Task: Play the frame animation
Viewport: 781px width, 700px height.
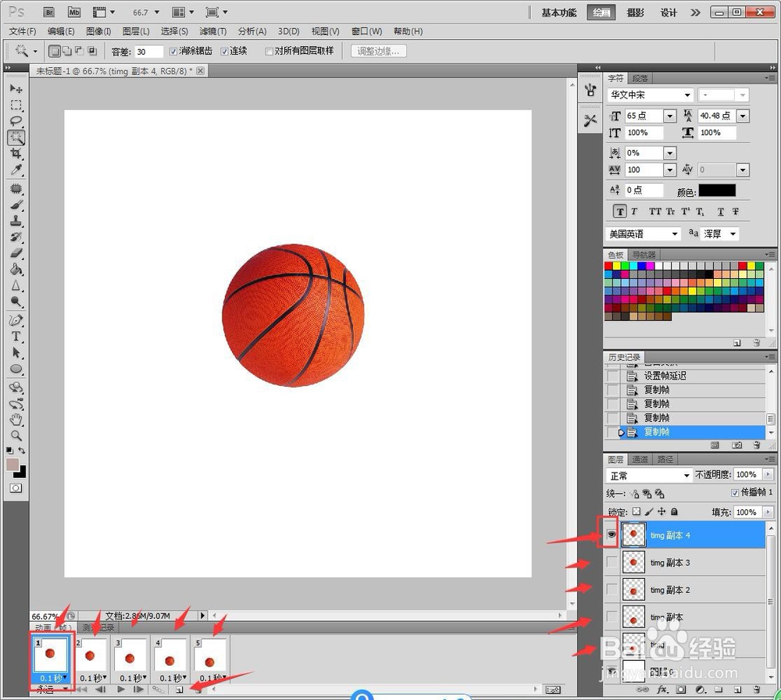Action: tap(121, 689)
